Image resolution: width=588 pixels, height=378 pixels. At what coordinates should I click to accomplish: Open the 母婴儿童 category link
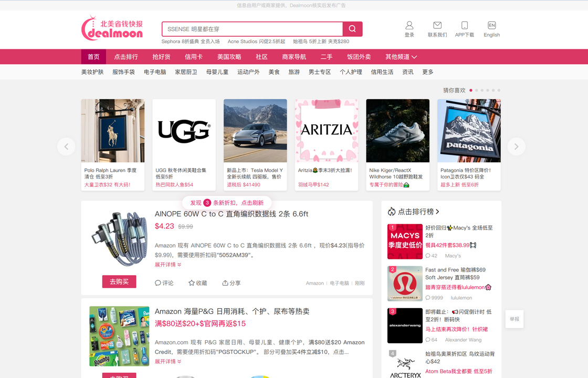(x=217, y=72)
